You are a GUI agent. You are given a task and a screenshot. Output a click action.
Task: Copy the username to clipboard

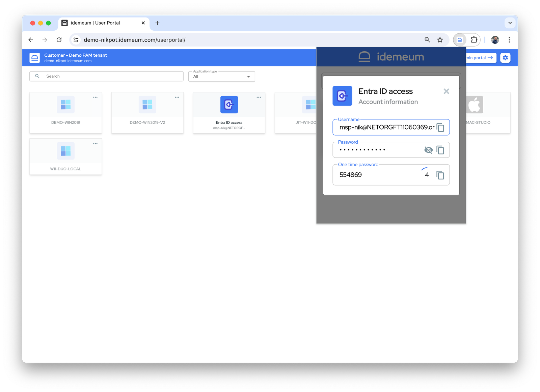[x=440, y=128]
